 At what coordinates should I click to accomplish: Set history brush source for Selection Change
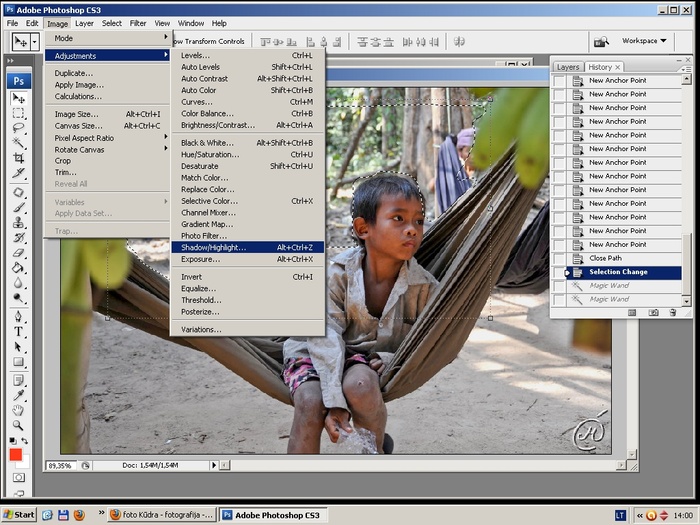560,272
